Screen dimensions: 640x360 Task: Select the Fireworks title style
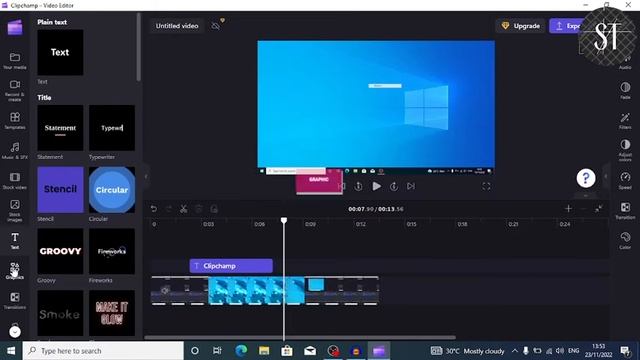tap(112, 251)
